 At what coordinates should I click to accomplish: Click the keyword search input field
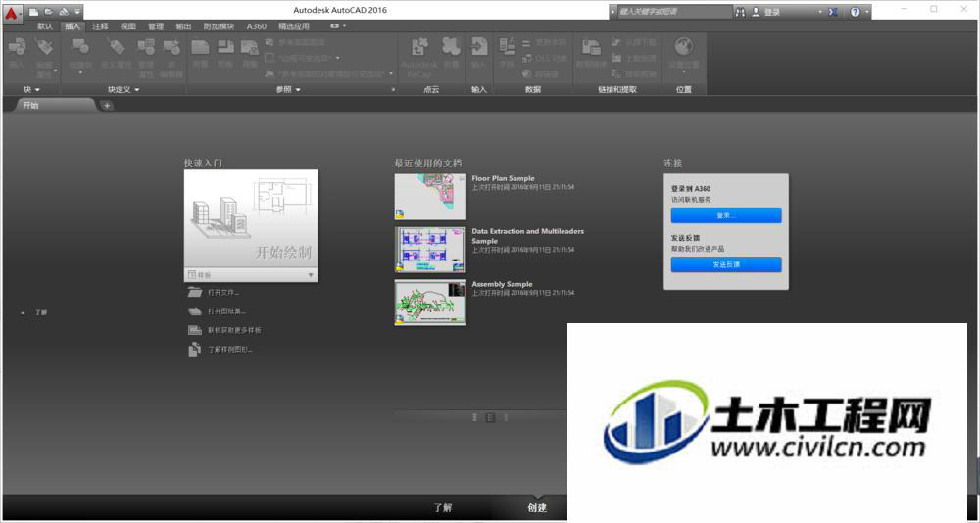pos(674,12)
